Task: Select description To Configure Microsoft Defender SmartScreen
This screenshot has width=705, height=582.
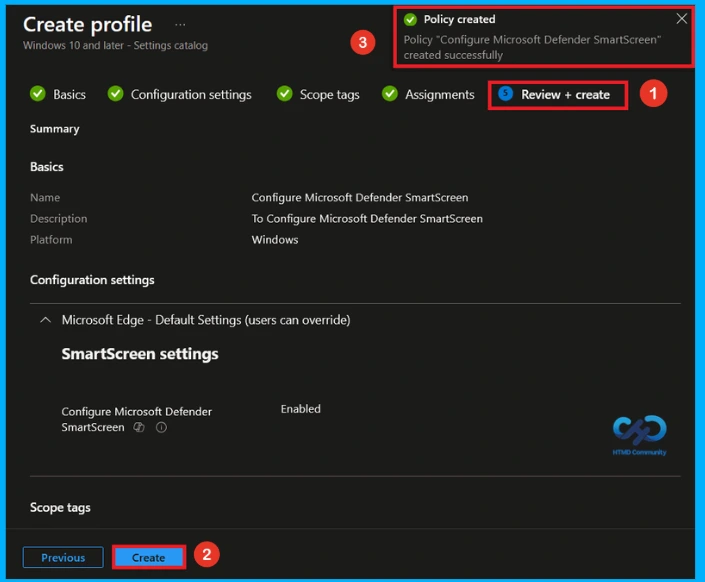Action: click(x=367, y=219)
